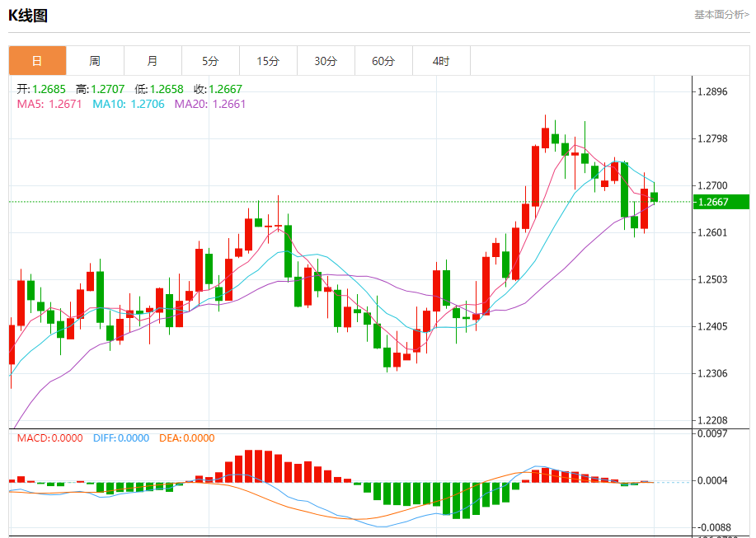The image size is (756, 538).
Task: Click the MA20 indicator label
Action: (x=210, y=104)
